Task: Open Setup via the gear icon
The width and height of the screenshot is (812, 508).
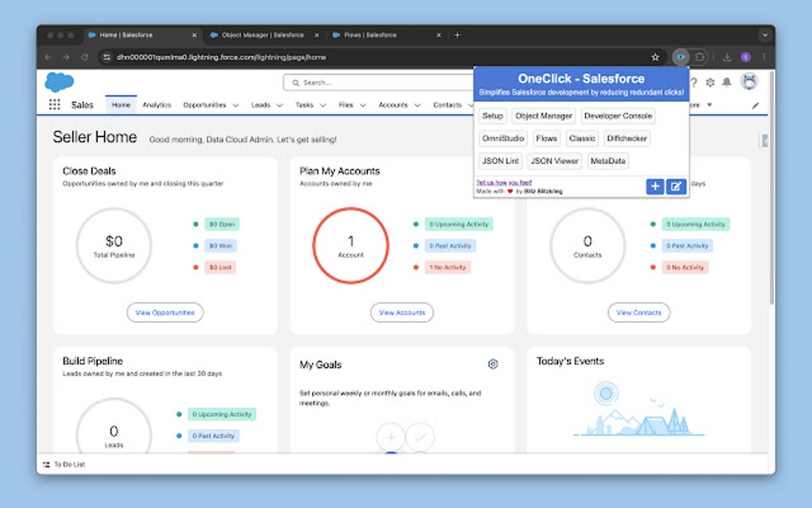Action: click(x=710, y=82)
